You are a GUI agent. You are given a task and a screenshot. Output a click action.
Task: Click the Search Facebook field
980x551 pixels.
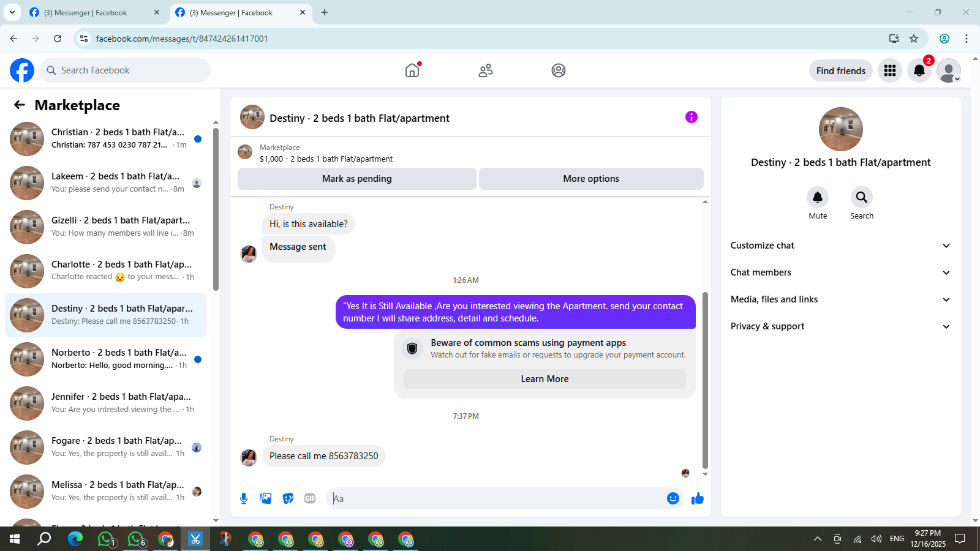pos(125,70)
